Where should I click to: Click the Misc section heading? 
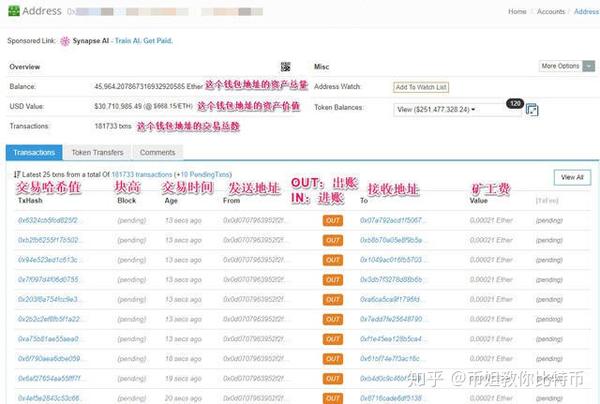tap(321, 67)
